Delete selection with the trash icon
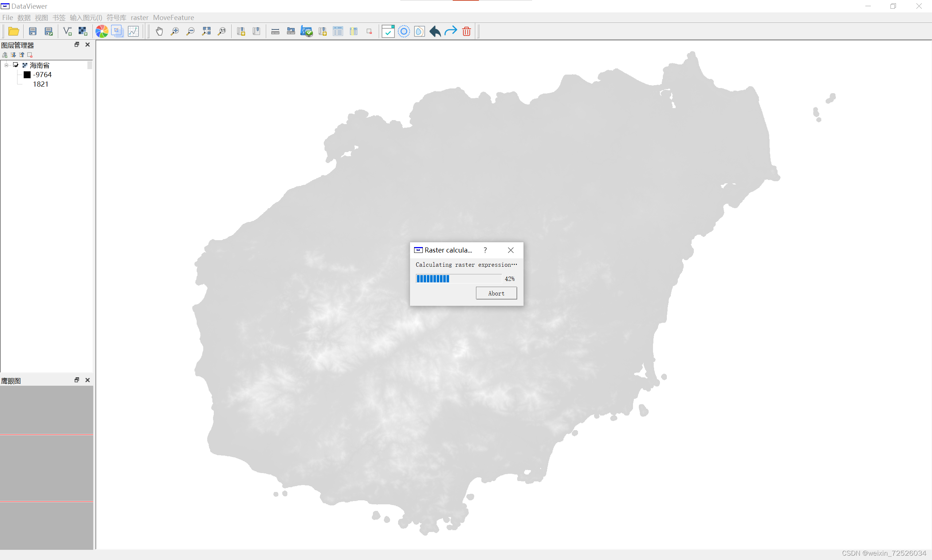The image size is (932, 560). click(466, 31)
